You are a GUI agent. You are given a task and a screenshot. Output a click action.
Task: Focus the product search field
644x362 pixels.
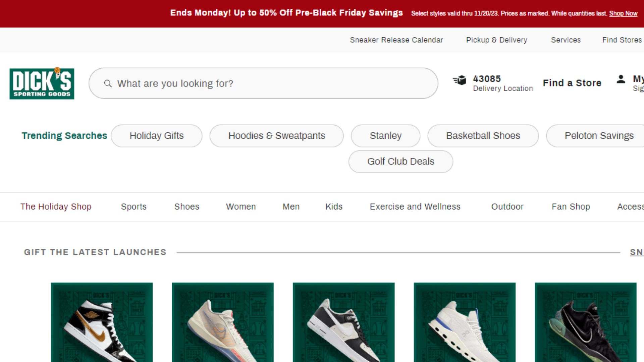(x=263, y=83)
